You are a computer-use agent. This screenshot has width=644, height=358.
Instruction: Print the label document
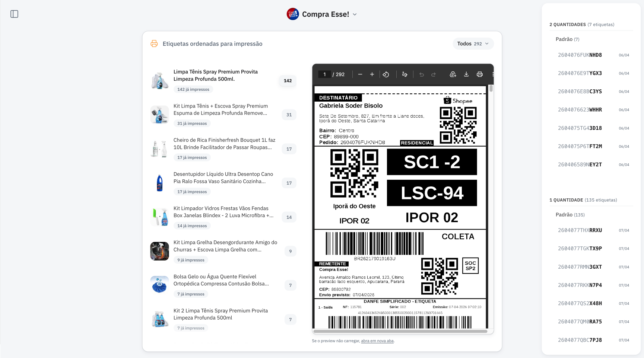[x=480, y=74]
